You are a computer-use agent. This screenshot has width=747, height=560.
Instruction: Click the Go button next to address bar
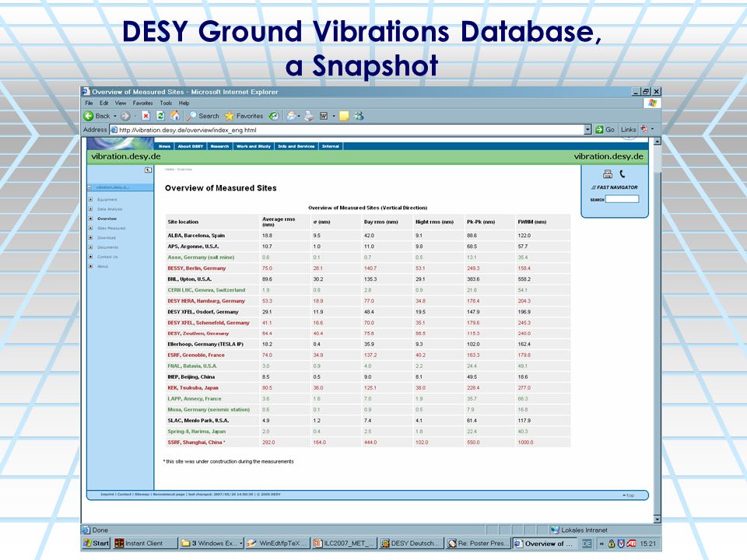pyautogui.click(x=605, y=130)
